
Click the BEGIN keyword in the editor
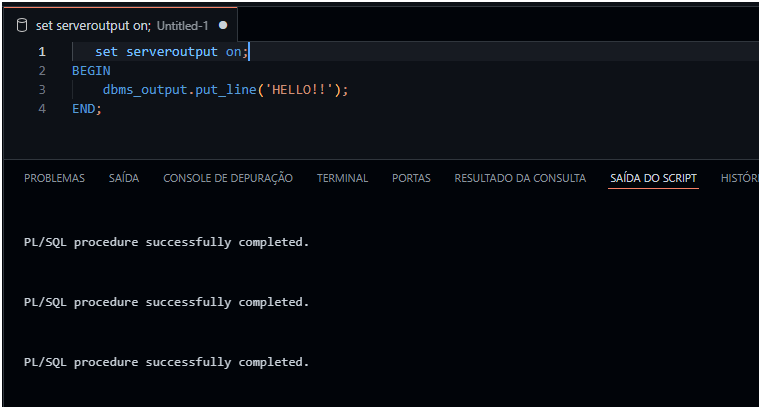(91, 71)
